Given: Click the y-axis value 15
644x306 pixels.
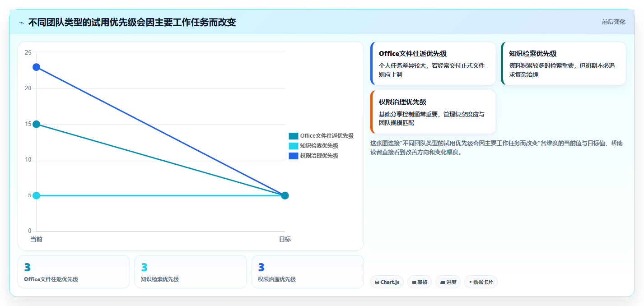Looking at the screenshot, I should click(x=28, y=124).
